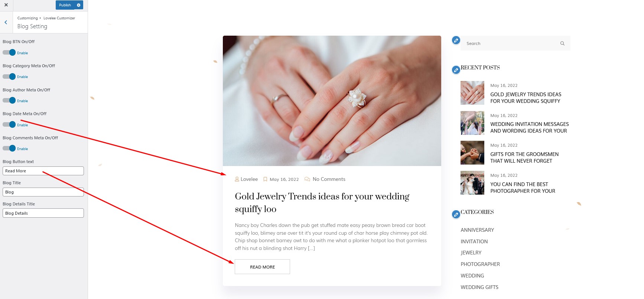Click the Blog Details Title input
644x299 pixels.
[43, 213]
